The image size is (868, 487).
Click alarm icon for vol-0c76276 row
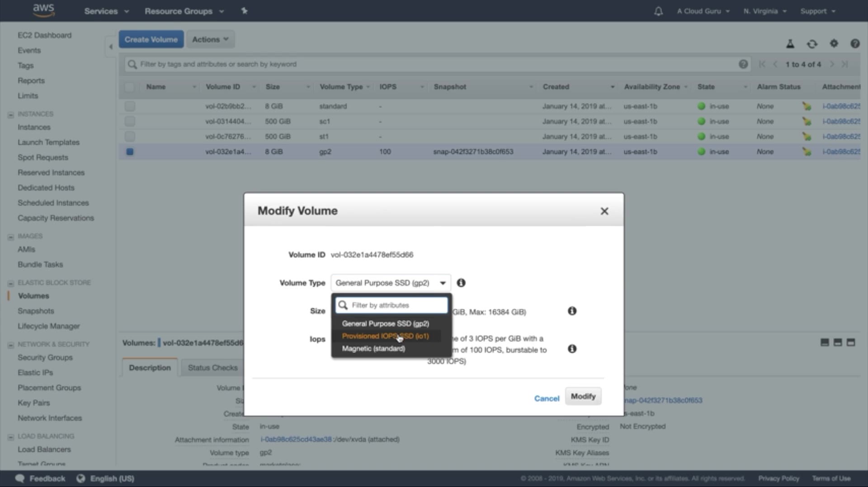click(807, 136)
